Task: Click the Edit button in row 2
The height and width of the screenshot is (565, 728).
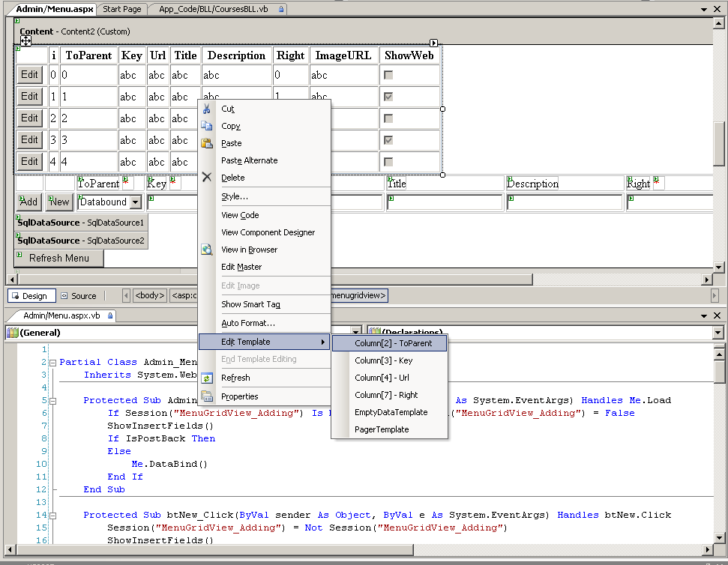Action: (x=29, y=118)
